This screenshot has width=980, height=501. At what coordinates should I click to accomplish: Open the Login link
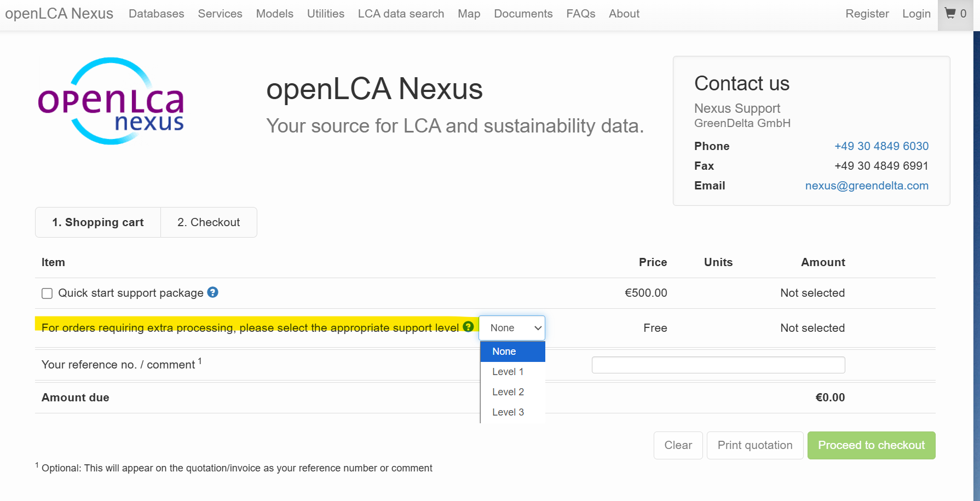pos(916,14)
